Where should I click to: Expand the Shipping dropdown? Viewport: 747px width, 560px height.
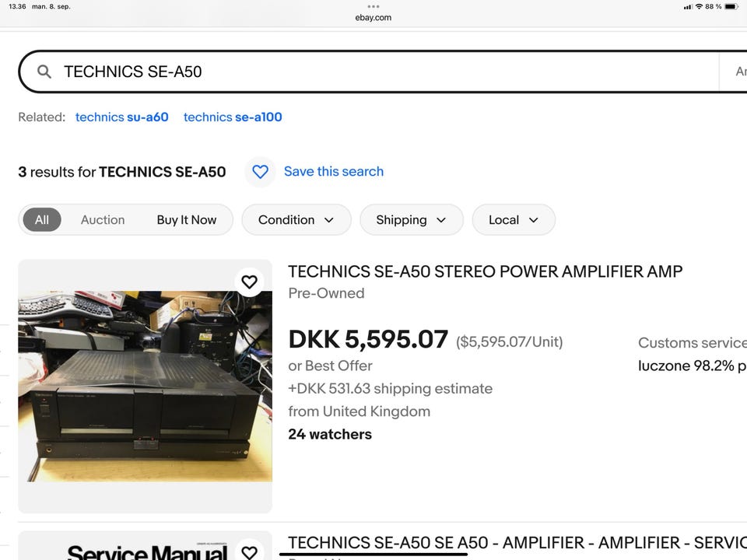point(412,219)
